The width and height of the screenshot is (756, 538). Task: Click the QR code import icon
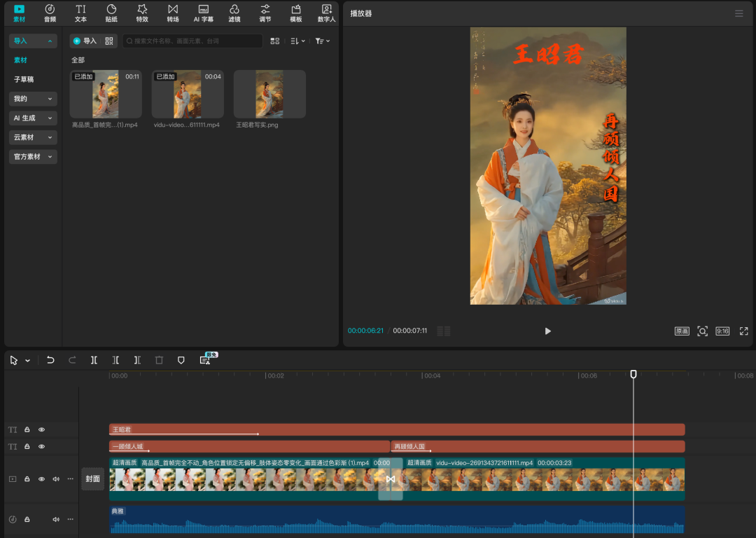pyautogui.click(x=109, y=41)
